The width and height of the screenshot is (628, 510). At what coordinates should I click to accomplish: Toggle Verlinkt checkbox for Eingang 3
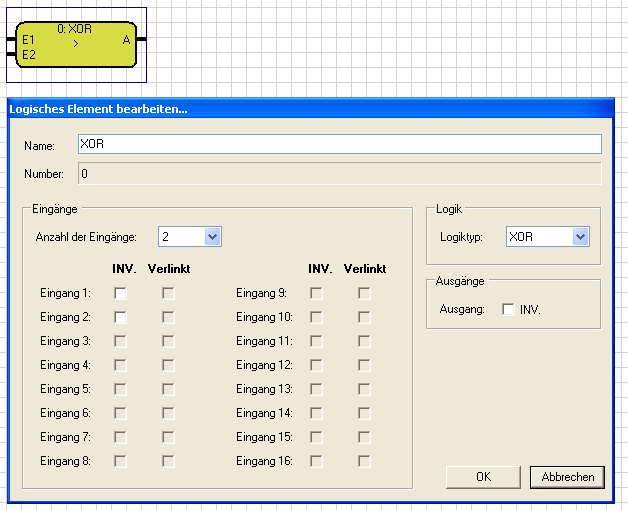168,341
